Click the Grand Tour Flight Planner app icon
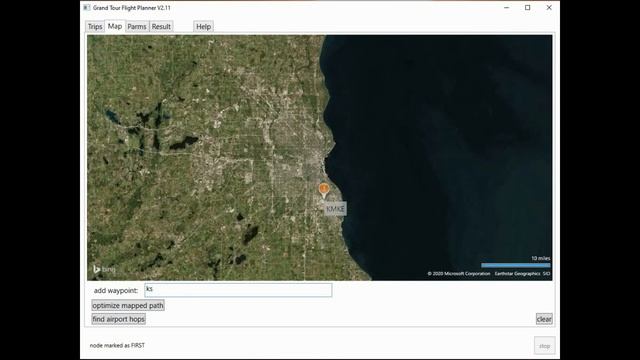The image size is (640, 360). tap(87, 8)
